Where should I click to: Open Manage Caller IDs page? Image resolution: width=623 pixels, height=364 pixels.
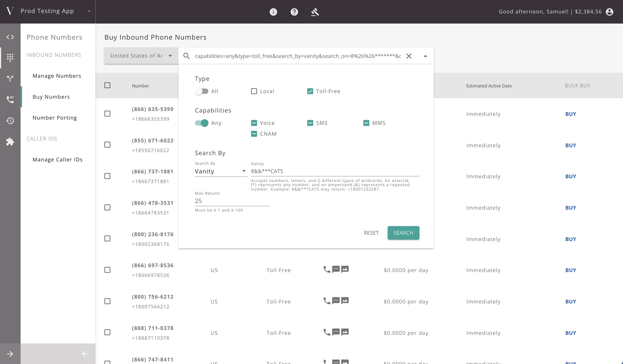[x=58, y=160]
